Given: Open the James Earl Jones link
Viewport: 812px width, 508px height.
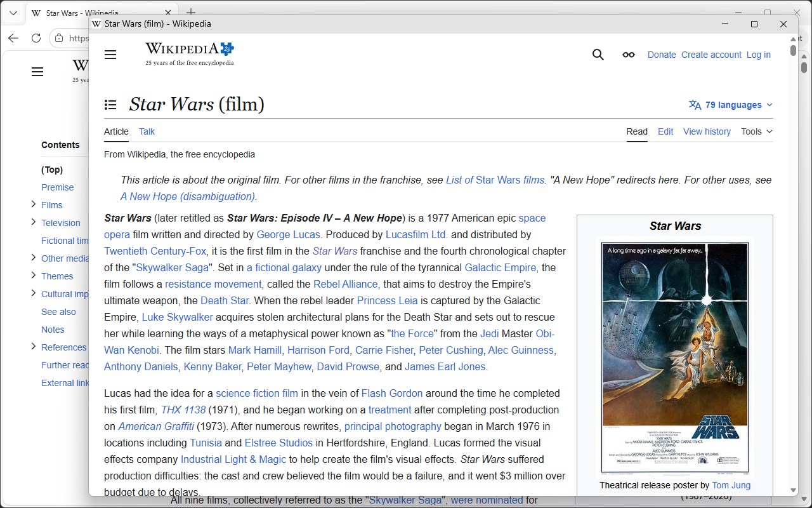Looking at the screenshot, I should click(x=445, y=366).
